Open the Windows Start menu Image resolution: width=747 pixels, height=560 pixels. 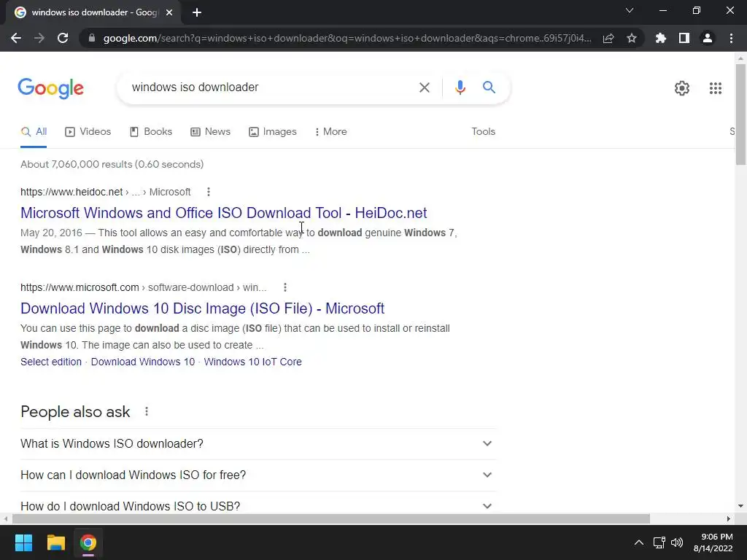click(23, 542)
